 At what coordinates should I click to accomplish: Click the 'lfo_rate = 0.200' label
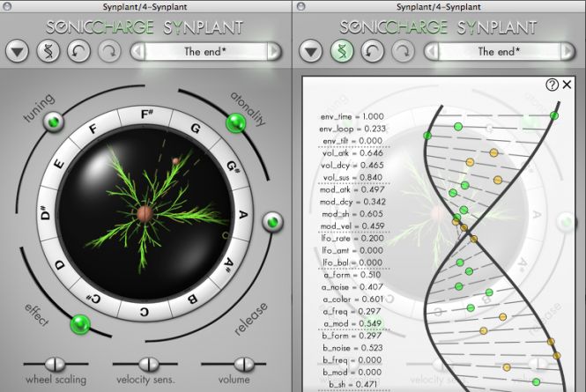[x=352, y=239]
